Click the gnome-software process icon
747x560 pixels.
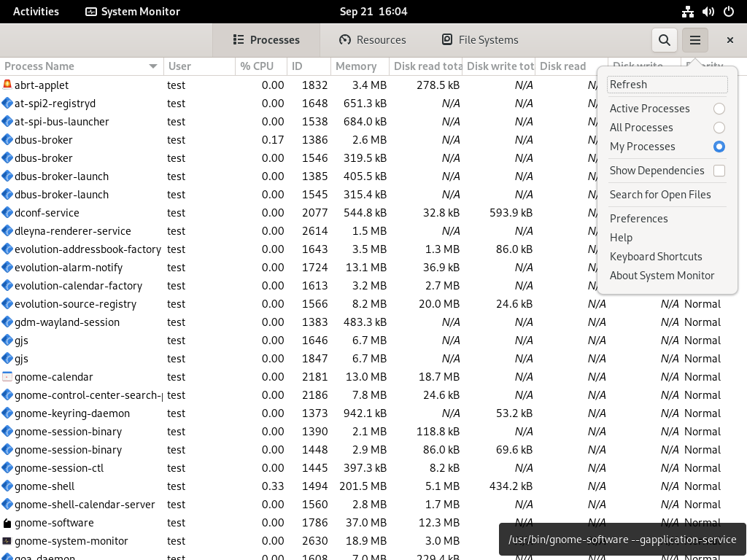click(x=7, y=523)
